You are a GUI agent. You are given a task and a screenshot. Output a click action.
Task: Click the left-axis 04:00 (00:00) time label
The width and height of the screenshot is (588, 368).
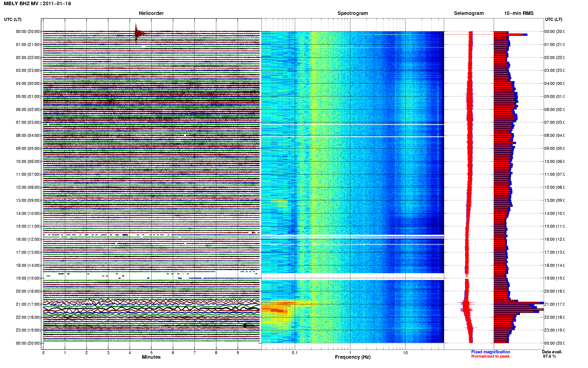(28, 83)
